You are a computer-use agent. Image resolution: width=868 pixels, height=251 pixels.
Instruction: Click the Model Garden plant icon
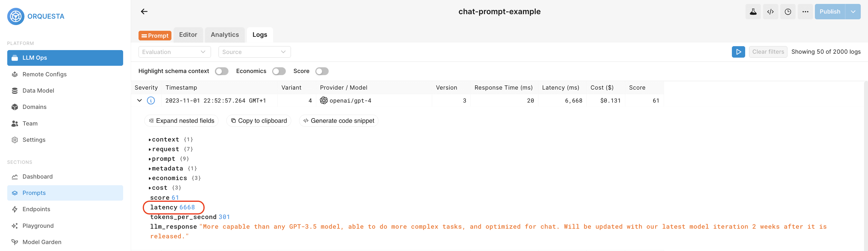pos(15,242)
